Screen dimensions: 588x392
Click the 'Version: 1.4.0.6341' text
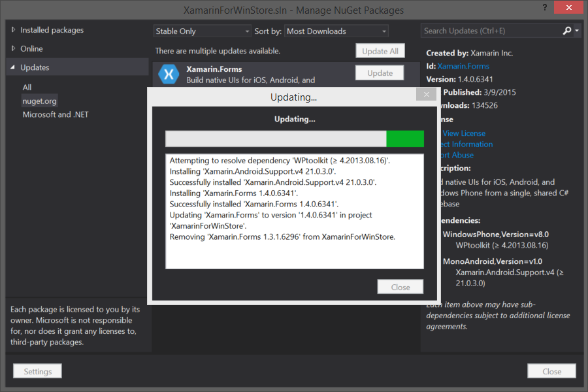[x=460, y=79]
